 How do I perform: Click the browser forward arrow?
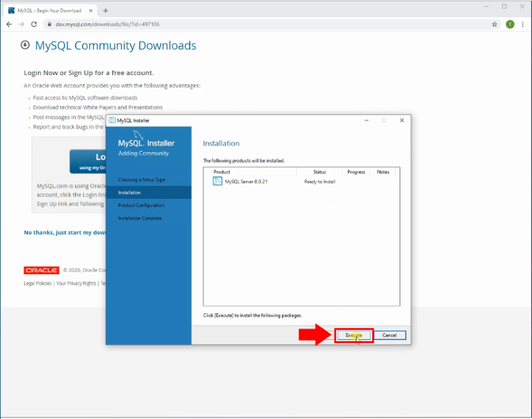click(x=21, y=24)
